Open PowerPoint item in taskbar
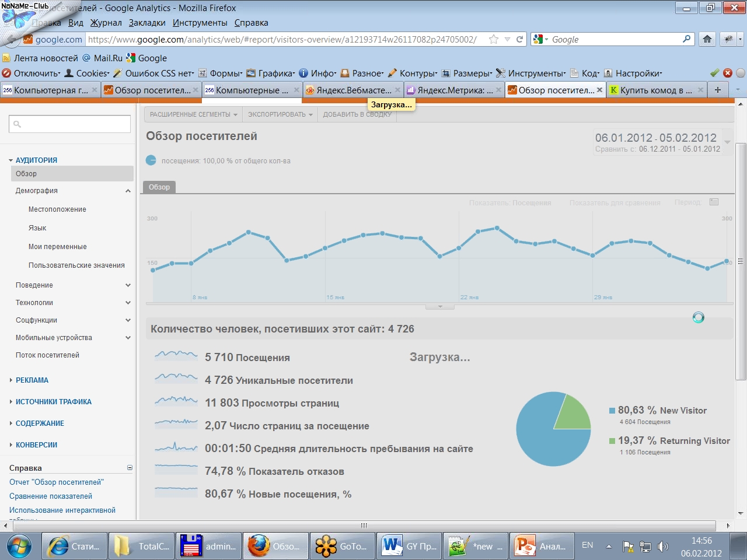The height and width of the screenshot is (560, 747). click(x=542, y=546)
